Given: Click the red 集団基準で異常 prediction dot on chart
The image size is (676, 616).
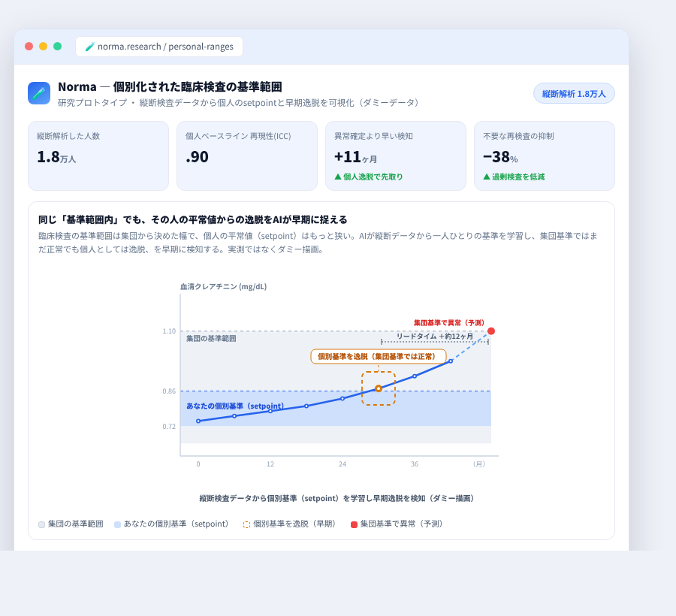Looking at the screenshot, I should pos(491,331).
